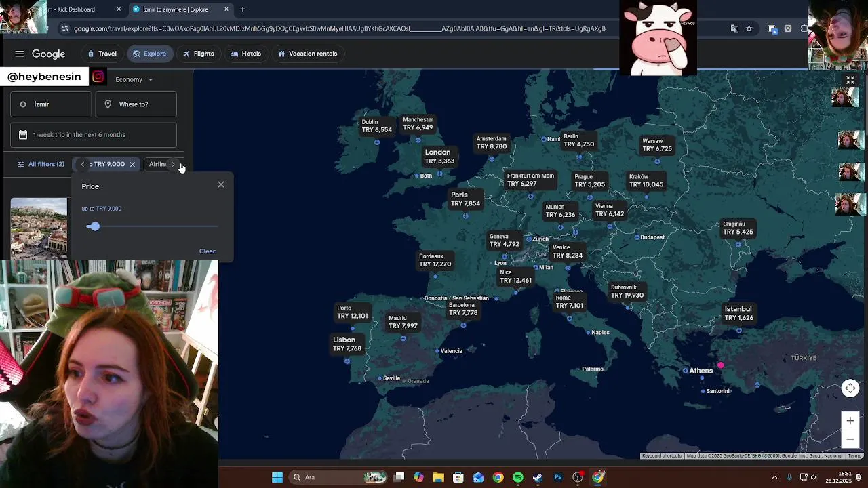Close the Price popup
Viewport: 868px width, 488px height.
(221, 184)
